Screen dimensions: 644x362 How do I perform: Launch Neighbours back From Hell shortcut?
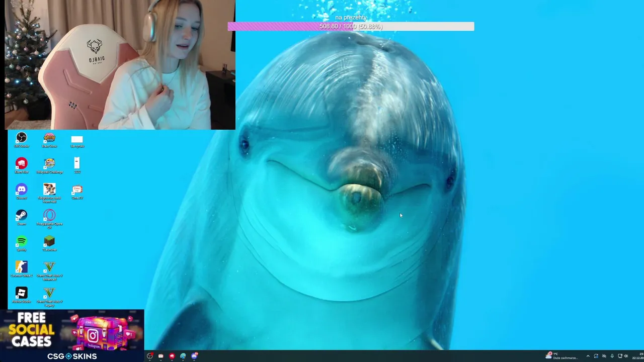[49, 193]
